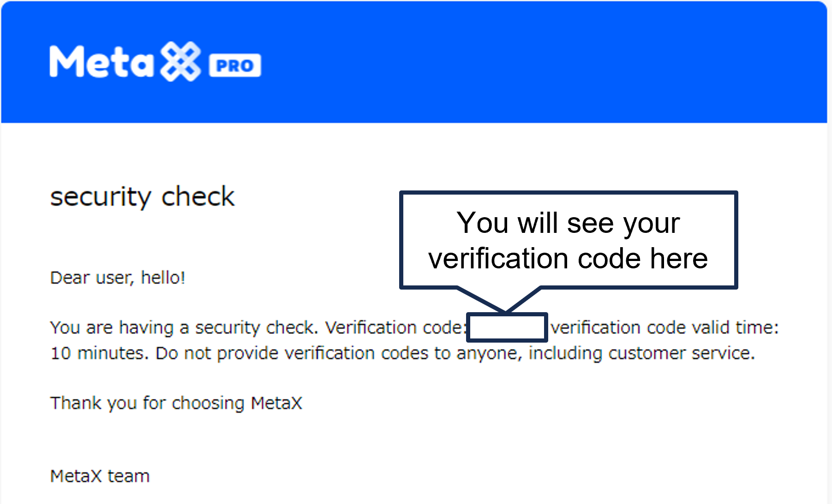Click the "verification code valid time:" text
Screen dimensions: 832x504
point(664,328)
